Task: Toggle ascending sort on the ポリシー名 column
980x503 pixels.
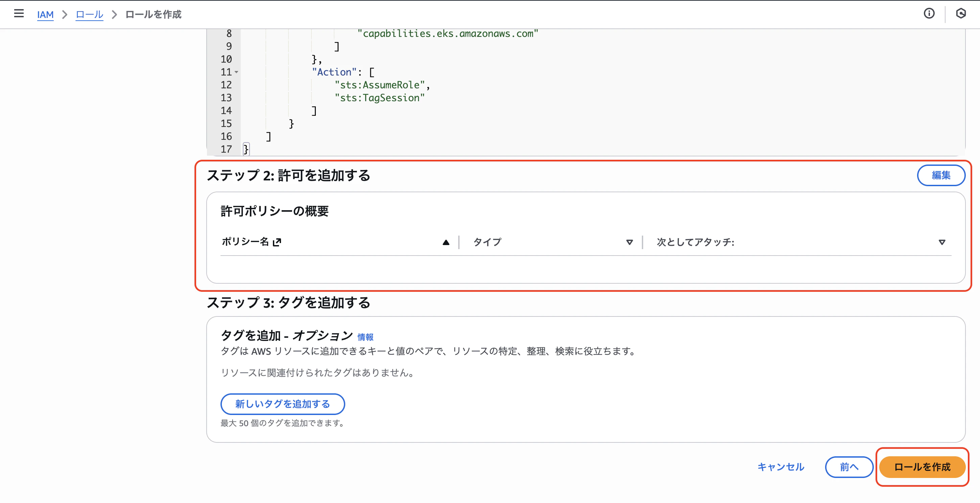Action: [x=445, y=242]
